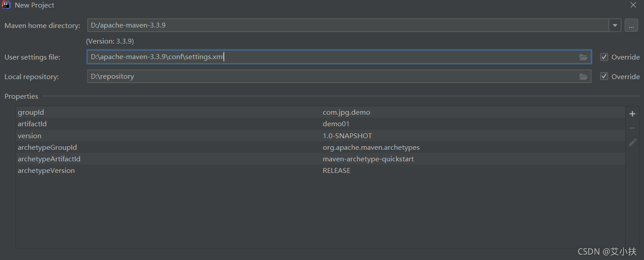Open the Maven home directory dropdown arrow
The width and height of the screenshot is (644, 260).
click(x=615, y=25)
